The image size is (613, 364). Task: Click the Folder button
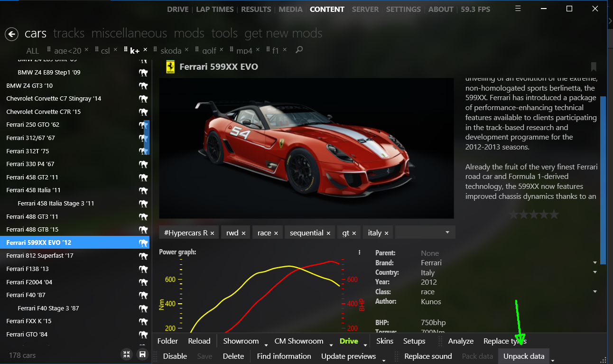coord(167,341)
